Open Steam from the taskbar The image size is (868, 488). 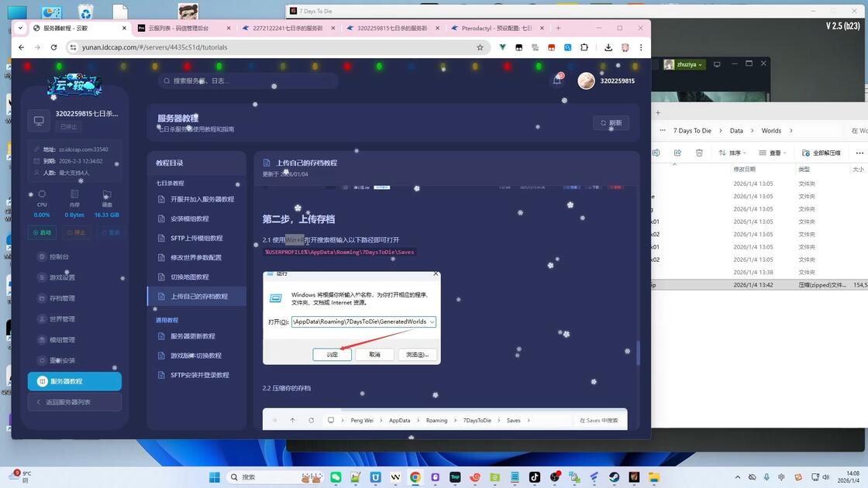pos(614,477)
